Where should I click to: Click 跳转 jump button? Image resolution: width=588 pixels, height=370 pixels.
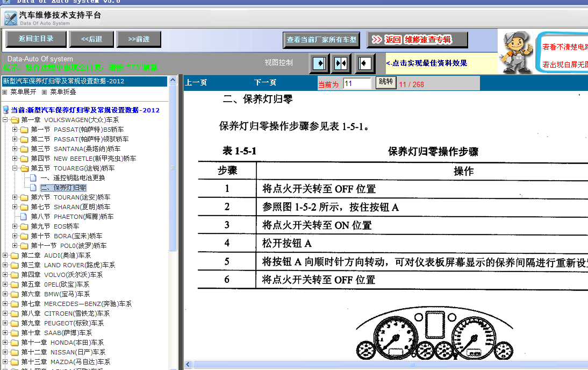[386, 82]
